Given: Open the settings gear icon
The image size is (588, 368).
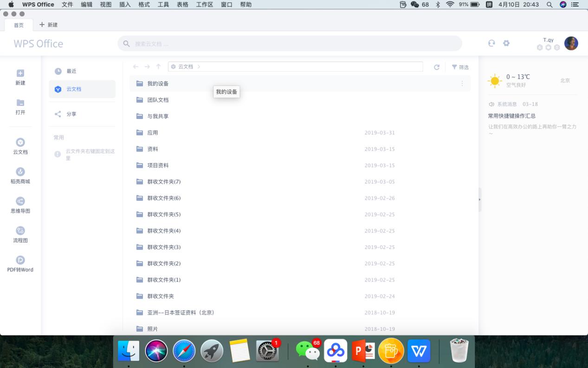Looking at the screenshot, I should tap(506, 43).
